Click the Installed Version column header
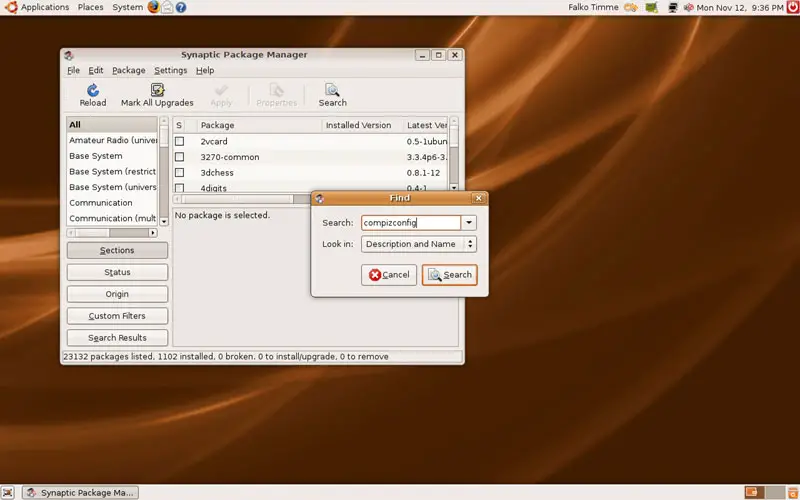The image size is (800, 500). pos(362,125)
